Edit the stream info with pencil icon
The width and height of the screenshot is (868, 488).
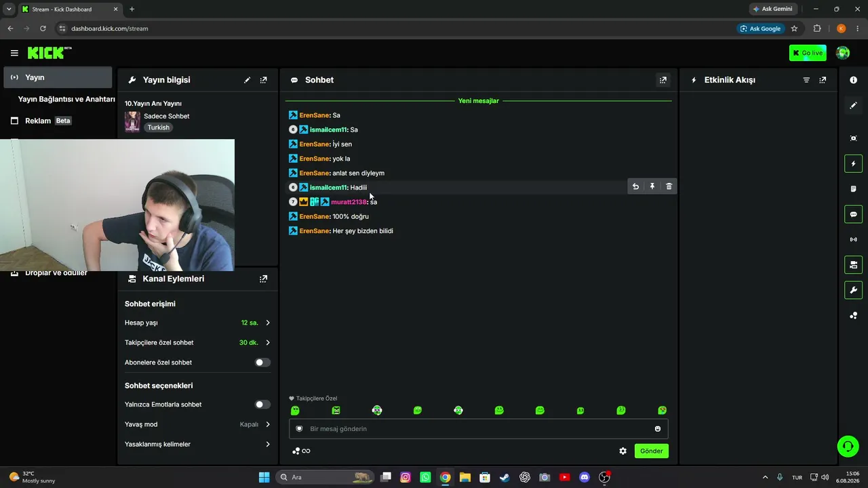247,80
